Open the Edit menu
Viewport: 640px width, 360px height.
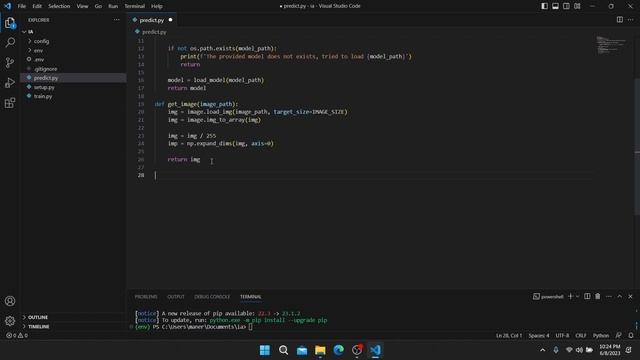(x=37, y=6)
